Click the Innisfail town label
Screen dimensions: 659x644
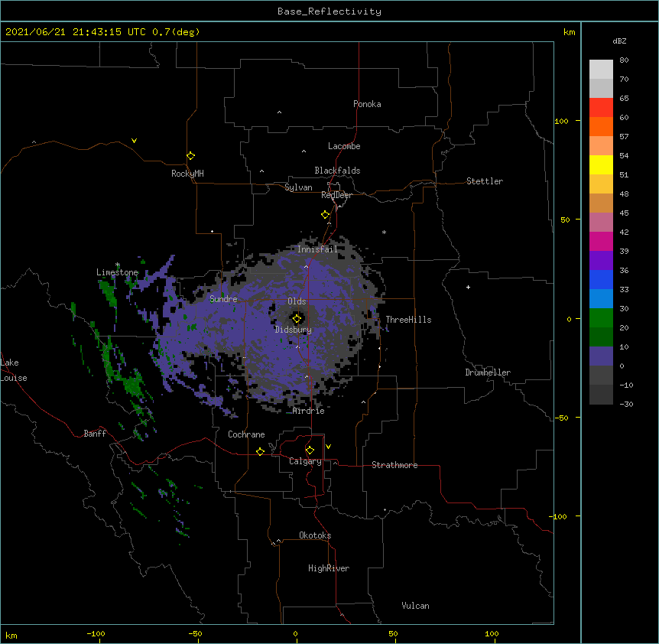(x=317, y=249)
